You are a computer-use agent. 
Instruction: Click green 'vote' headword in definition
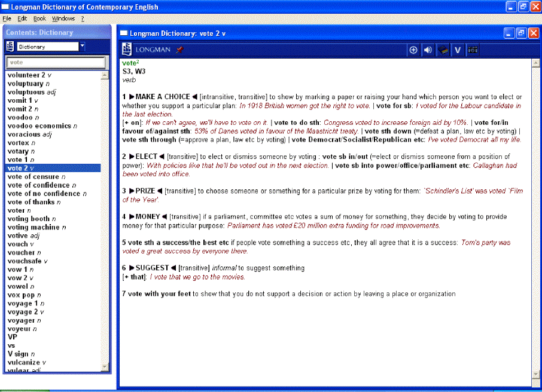(130, 63)
